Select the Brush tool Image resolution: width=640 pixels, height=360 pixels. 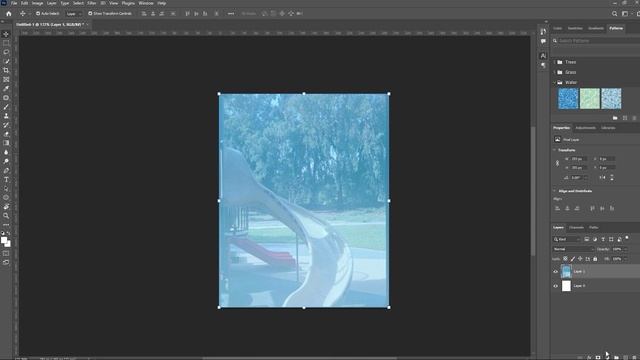6,107
